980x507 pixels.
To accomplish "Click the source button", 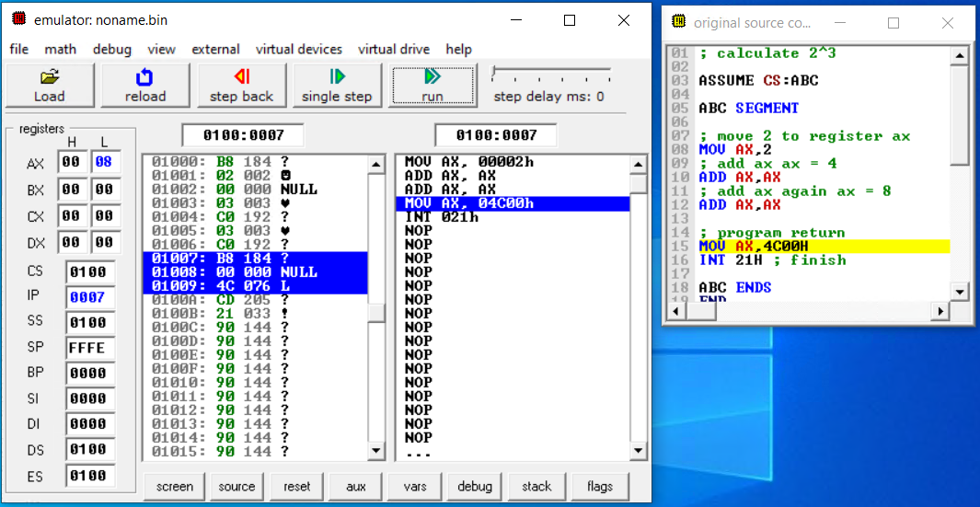I will click(x=236, y=487).
